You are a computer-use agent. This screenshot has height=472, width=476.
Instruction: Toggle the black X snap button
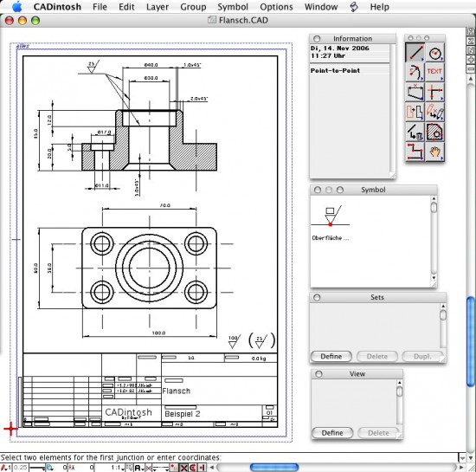click(x=183, y=468)
